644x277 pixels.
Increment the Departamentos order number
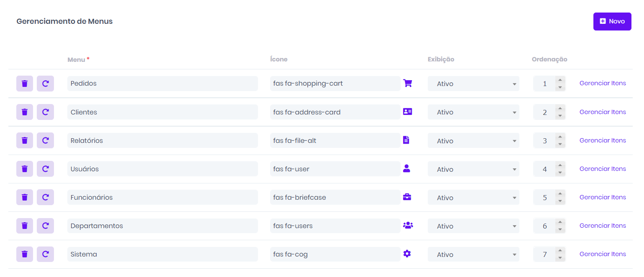coord(560,222)
